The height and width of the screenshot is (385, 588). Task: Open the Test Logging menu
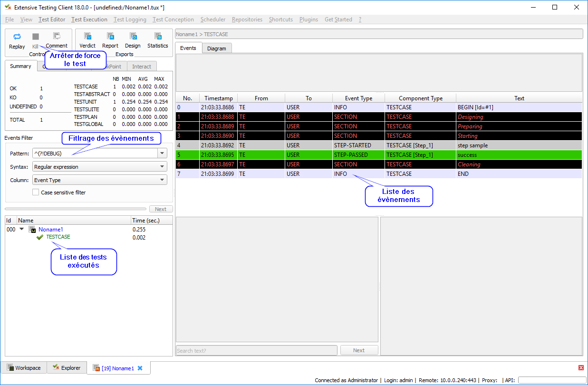pos(130,19)
